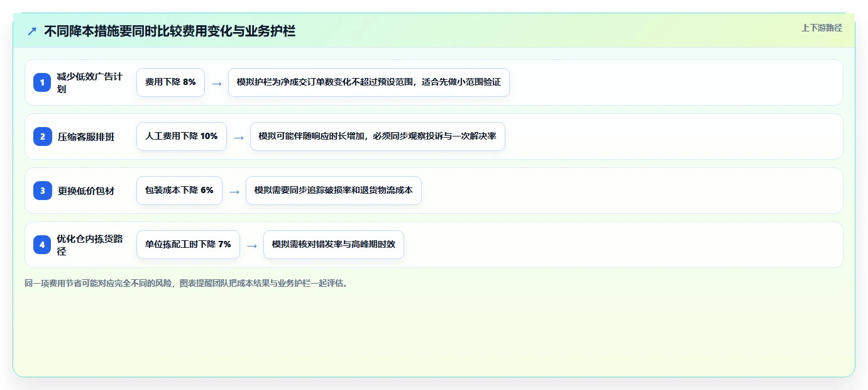Click the arrow after 费用下降 8%
The height and width of the screenshot is (390, 868).
[216, 83]
